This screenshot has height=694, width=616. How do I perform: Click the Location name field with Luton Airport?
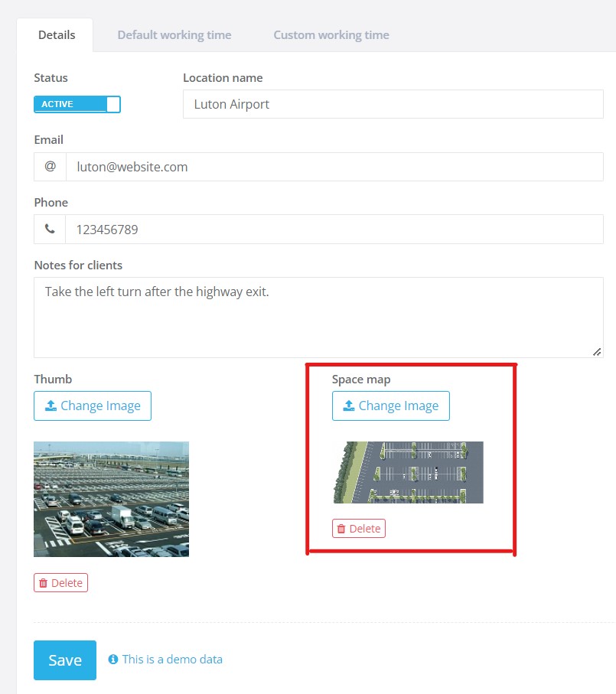pyautogui.click(x=393, y=104)
